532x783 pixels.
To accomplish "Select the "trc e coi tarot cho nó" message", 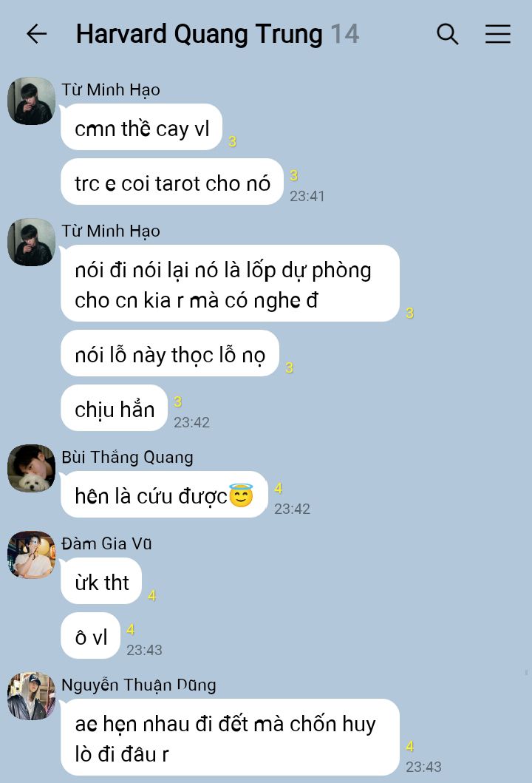I will (x=172, y=181).
